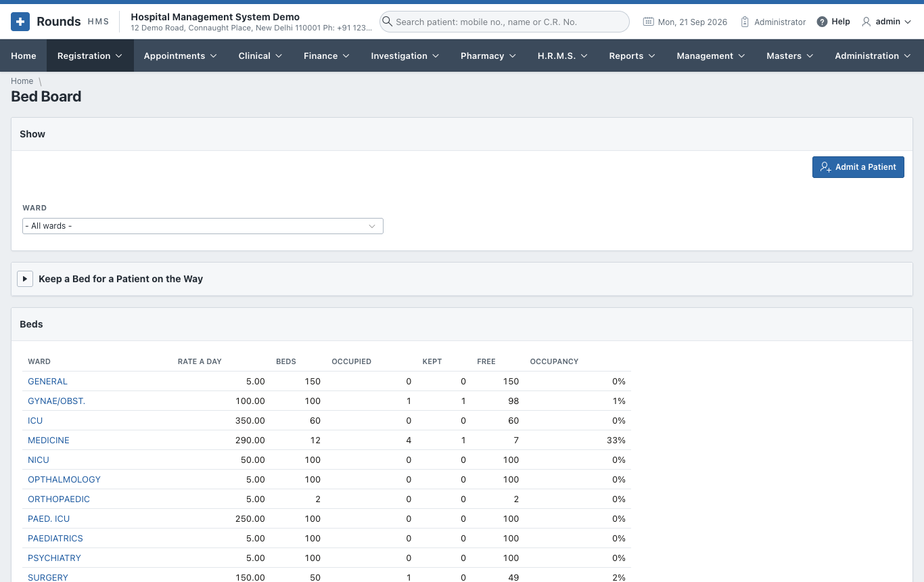Open the Masters menu

coord(790,55)
